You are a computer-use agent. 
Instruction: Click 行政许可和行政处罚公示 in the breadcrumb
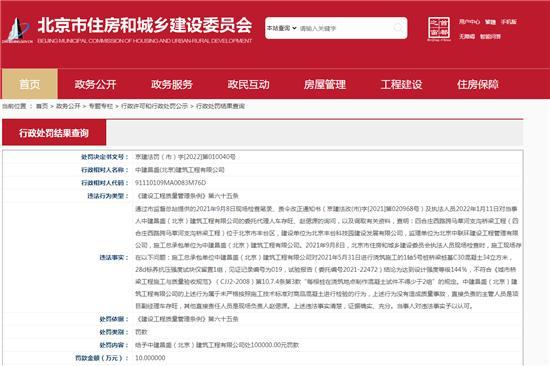tap(154, 106)
